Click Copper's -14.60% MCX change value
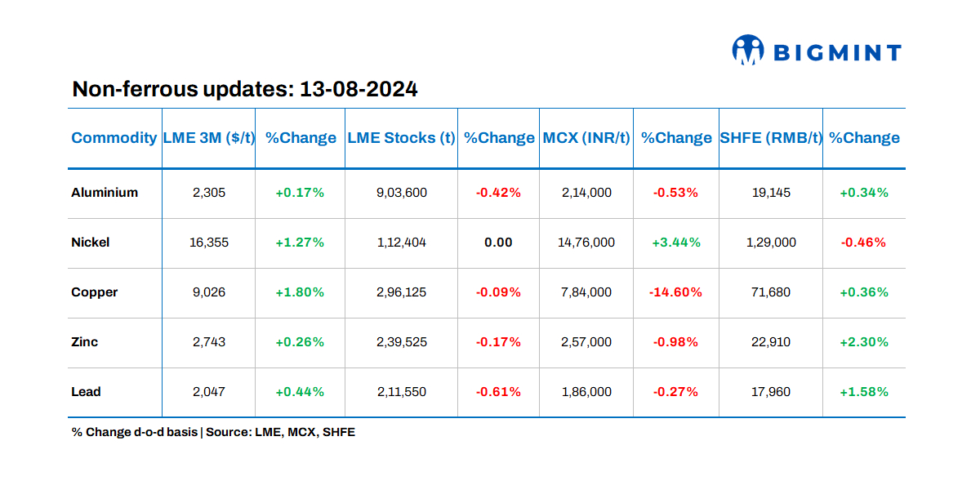The height and width of the screenshot is (490, 980). coord(675,292)
